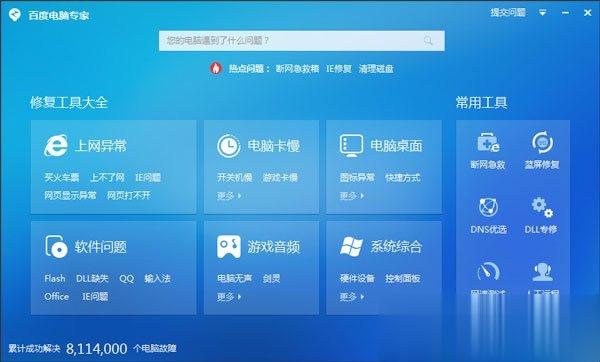Click the 8,114,000 solved count text
Screen dimensions: 600x362
point(97,349)
